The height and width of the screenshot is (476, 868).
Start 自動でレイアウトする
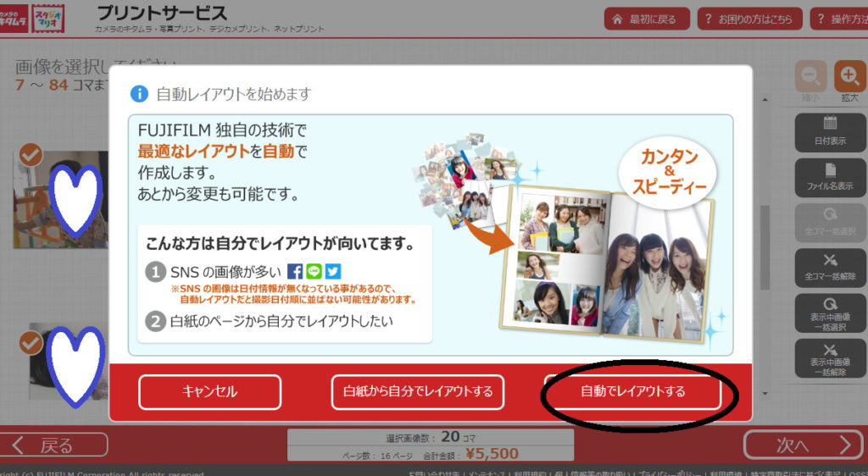point(632,392)
